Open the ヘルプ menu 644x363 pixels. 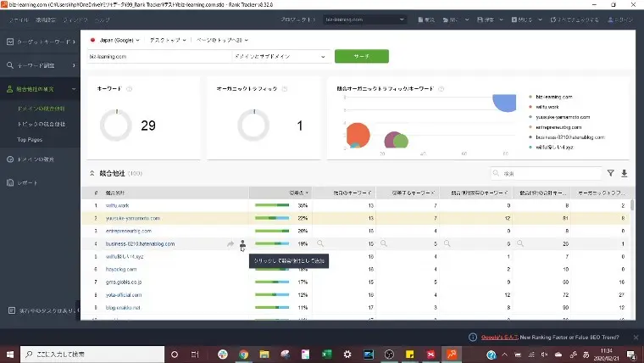click(103, 18)
